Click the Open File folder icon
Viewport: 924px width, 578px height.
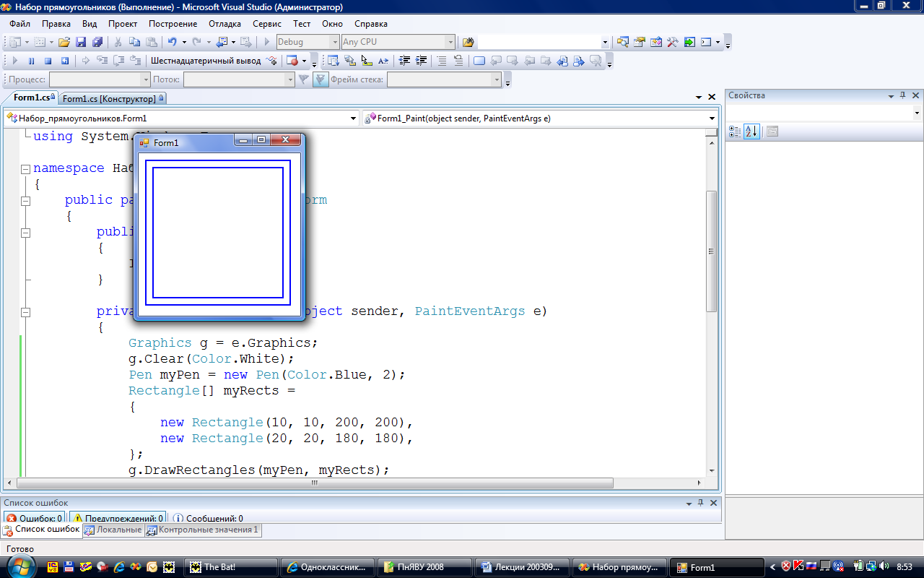point(64,42)
